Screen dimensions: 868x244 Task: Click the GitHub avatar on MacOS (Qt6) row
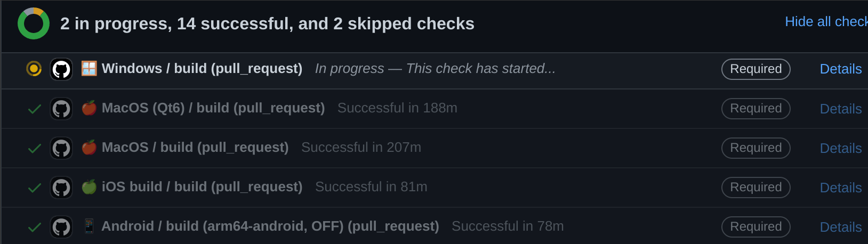point(61,109)
